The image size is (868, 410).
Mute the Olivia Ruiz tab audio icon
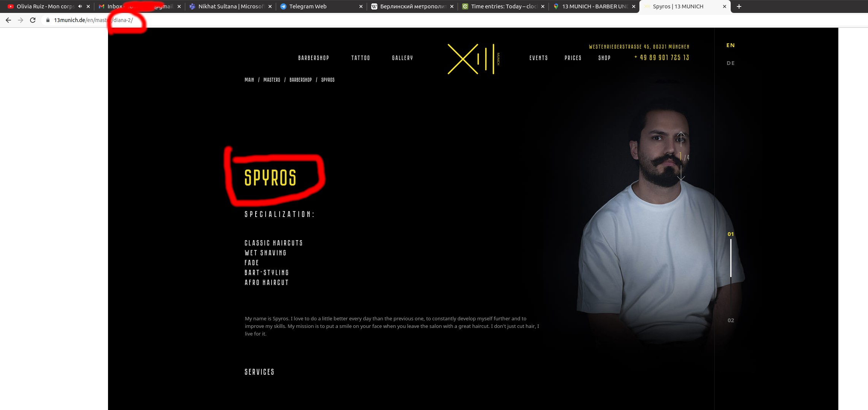click(x=80, y=6)
